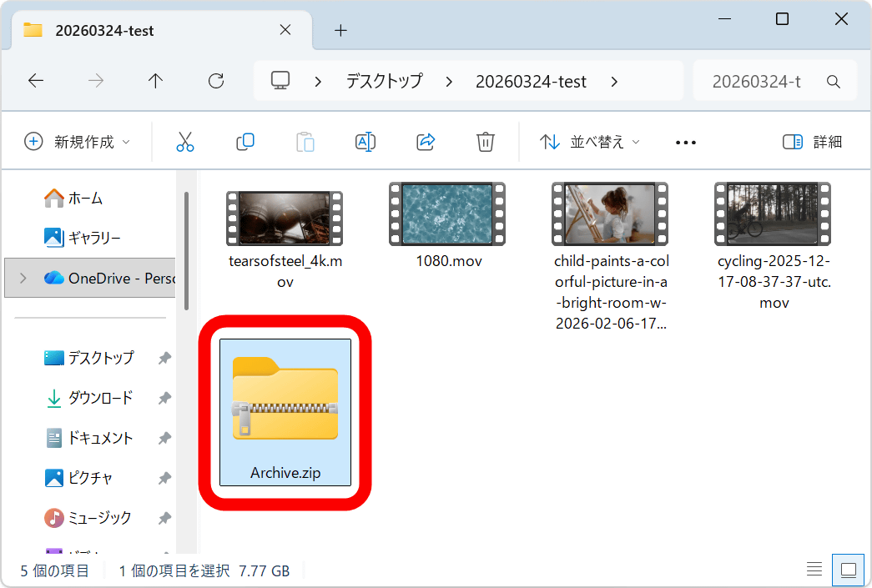Click デスクトップ in the address bar
The width and height of the screenshot is (872, 588).
[385, 82]
